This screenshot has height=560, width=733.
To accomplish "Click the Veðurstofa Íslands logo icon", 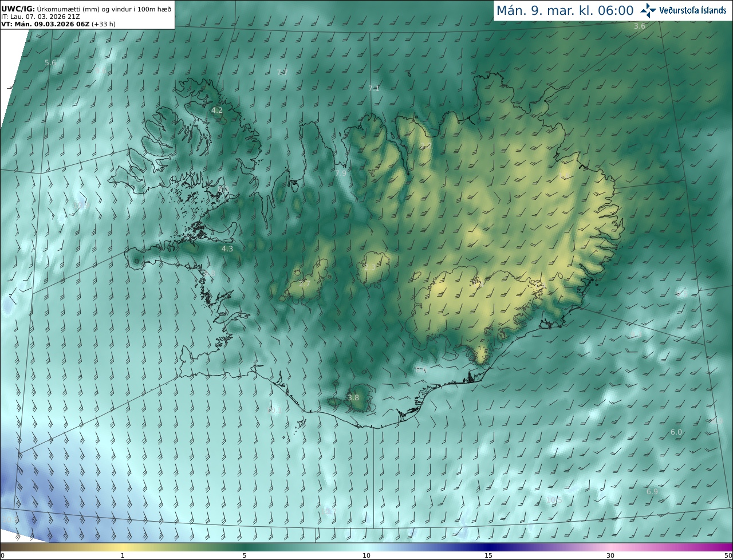I will (649, 10).
